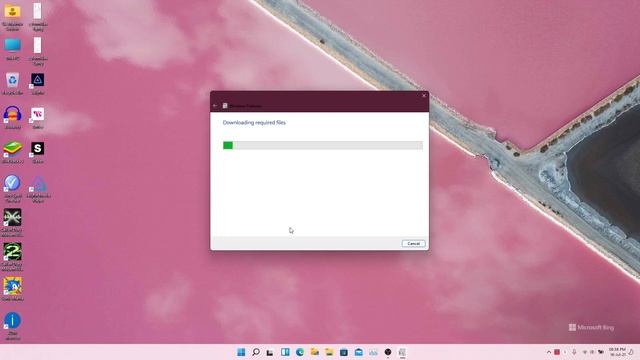Open purple triangle logo desktop shortcut

tap(39, 189)
